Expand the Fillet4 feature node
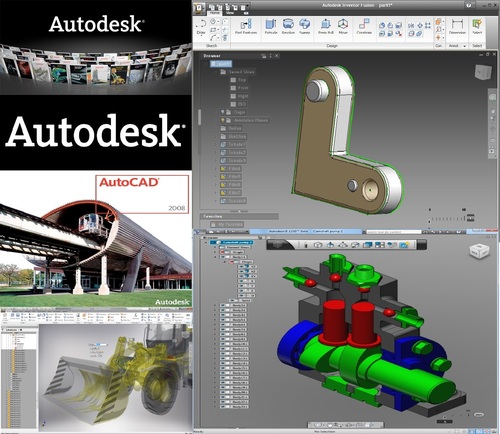 (216, 169)
